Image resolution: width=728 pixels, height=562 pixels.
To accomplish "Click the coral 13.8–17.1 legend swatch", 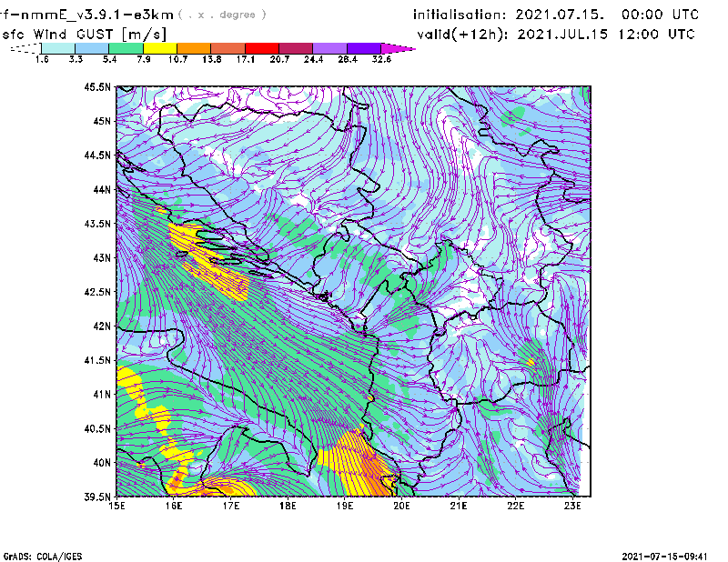I will (228, 48).
